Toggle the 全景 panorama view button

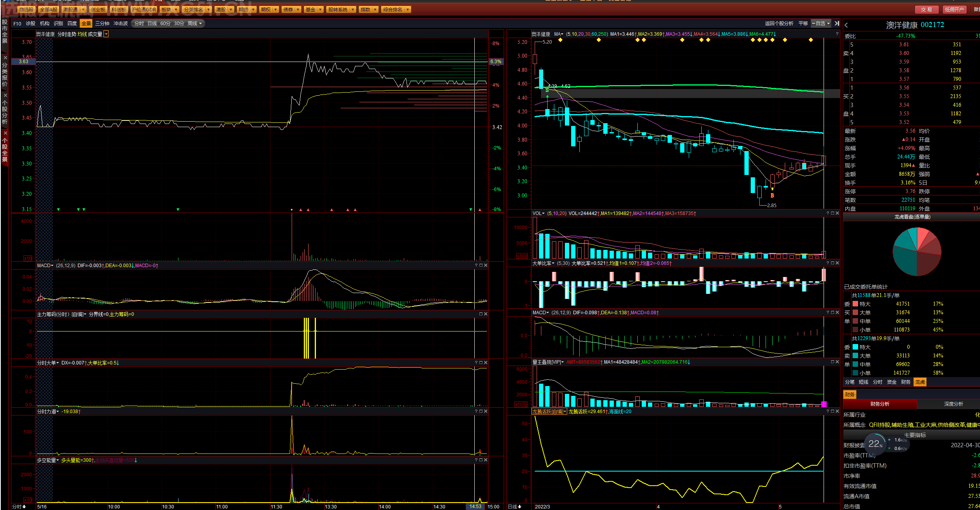86,24
